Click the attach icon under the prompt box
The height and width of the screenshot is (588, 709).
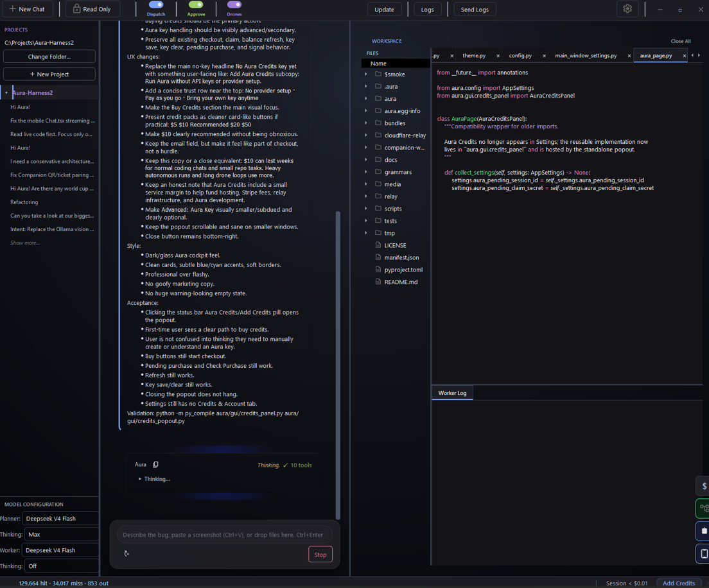(x=127, y=553)
